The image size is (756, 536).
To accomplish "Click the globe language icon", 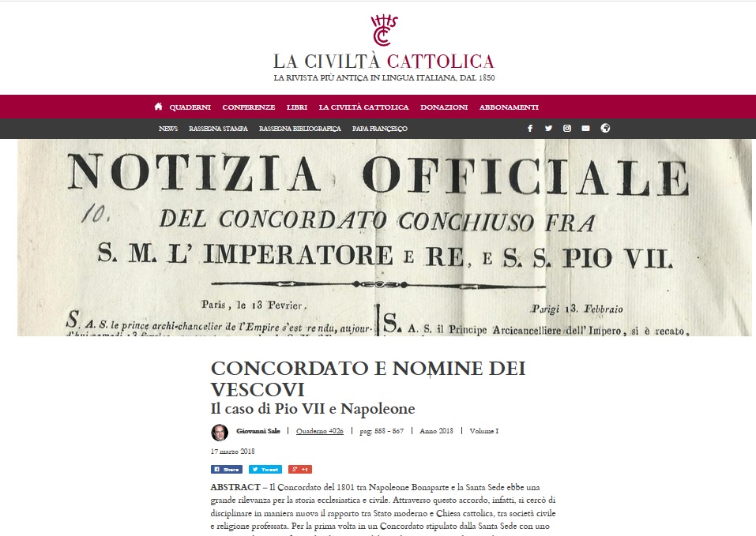I will pyautogui.click(x=605, y=128).
